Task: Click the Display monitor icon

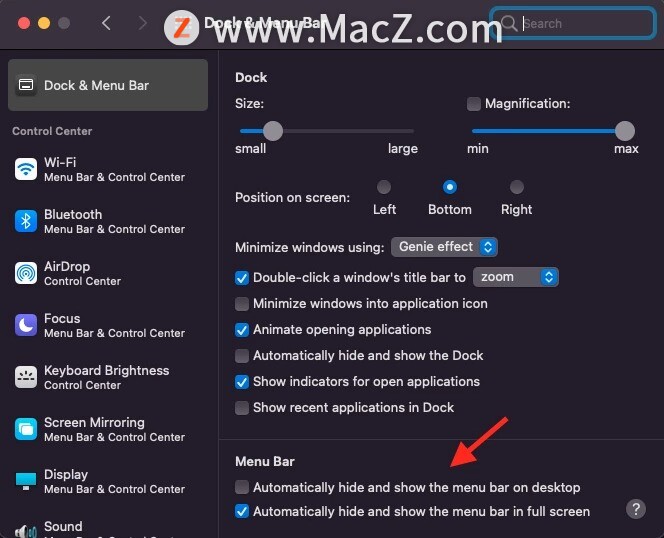Action: pos(26,481)
